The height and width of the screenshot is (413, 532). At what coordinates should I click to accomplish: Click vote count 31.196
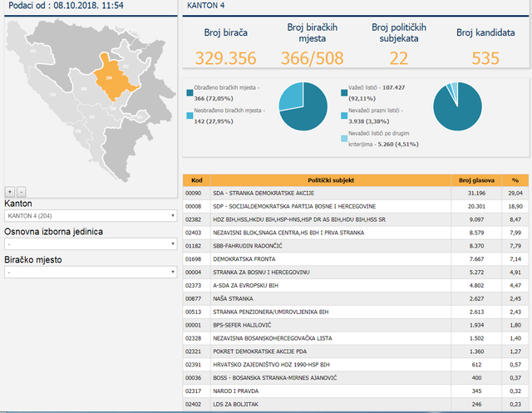pyautogui.click(x=476, y=194)
